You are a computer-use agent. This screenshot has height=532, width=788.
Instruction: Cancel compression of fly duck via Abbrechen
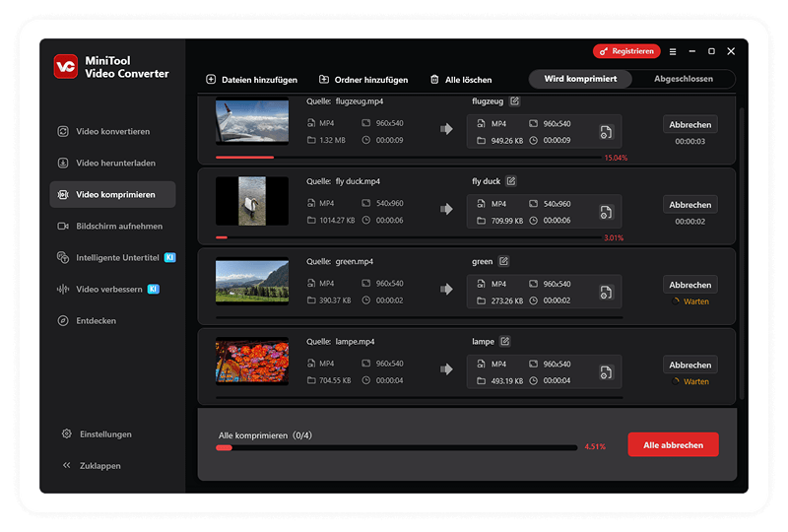(690, 205)
